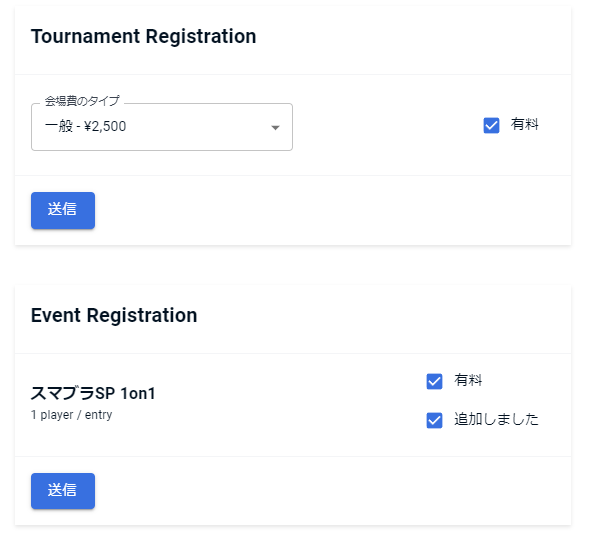Click the 追加しました label text

click(496, 420)
